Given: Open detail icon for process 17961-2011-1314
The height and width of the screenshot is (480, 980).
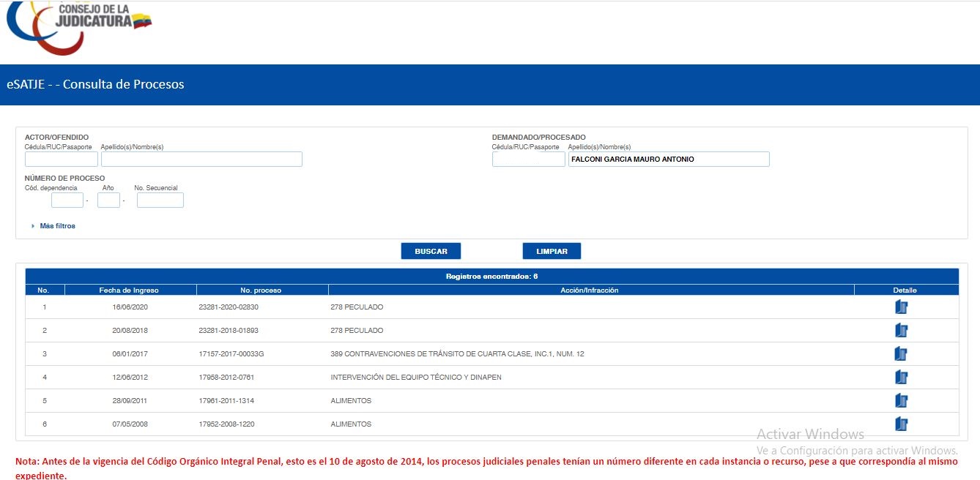Looking at the screenshot, I should [901, 401].
